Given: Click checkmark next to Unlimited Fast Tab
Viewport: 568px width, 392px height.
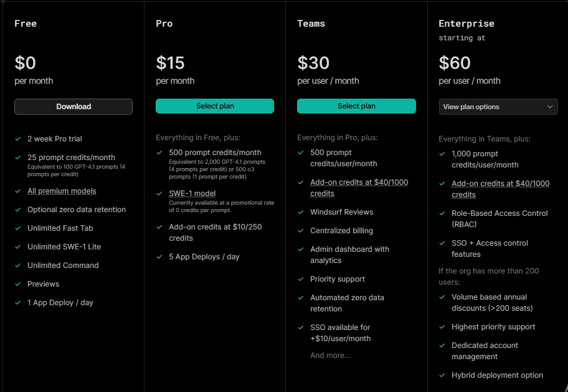Looking at the screenshot, I should click(18, 228).
